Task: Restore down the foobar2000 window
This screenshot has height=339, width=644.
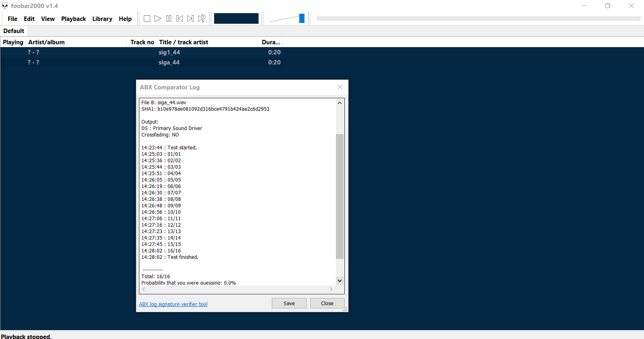Action: [x=608, y=6]
